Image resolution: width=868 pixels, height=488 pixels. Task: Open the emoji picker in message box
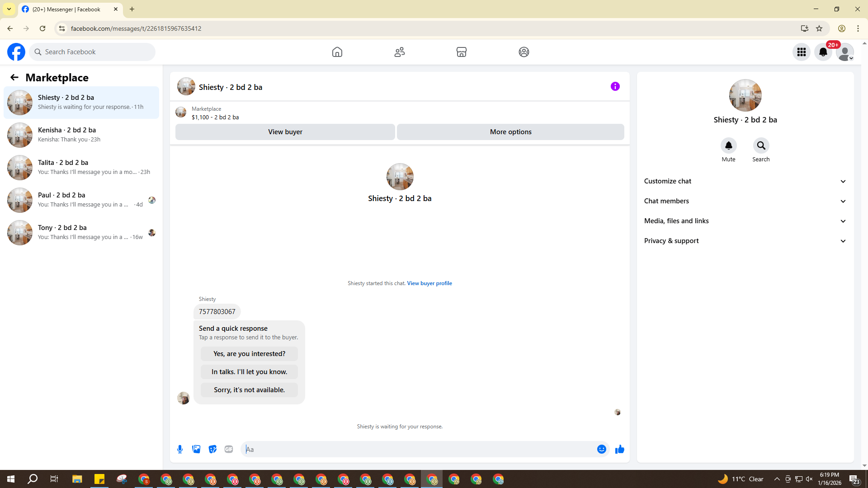tap(601, 449)
